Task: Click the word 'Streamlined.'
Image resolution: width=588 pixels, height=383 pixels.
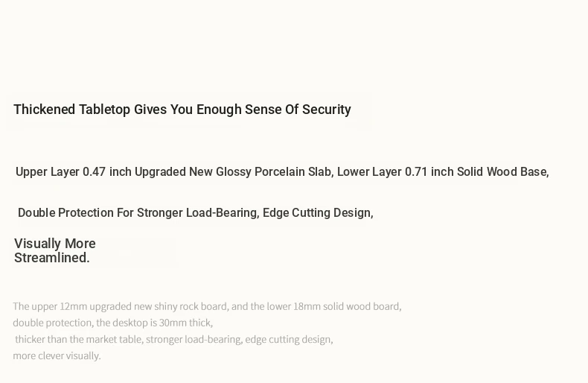Action: point(52,258)
